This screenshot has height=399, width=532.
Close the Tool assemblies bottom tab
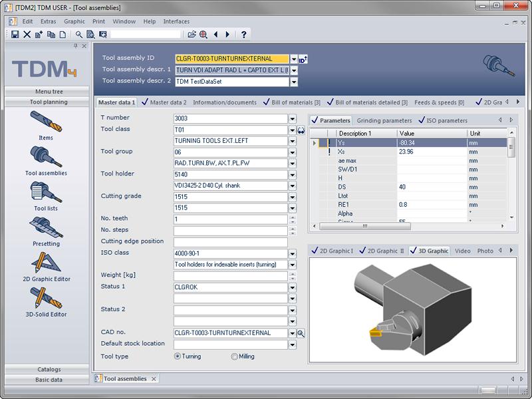154,378
